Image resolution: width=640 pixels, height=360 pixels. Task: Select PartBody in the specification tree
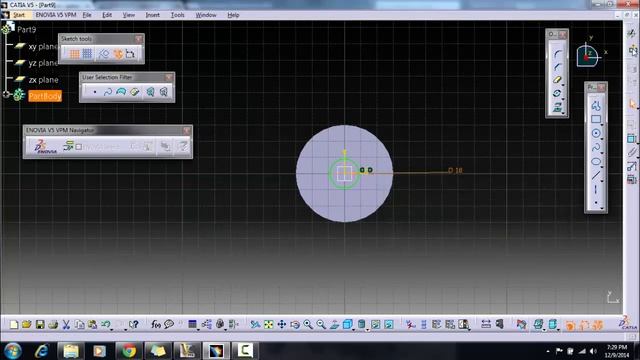pos(45,96)
